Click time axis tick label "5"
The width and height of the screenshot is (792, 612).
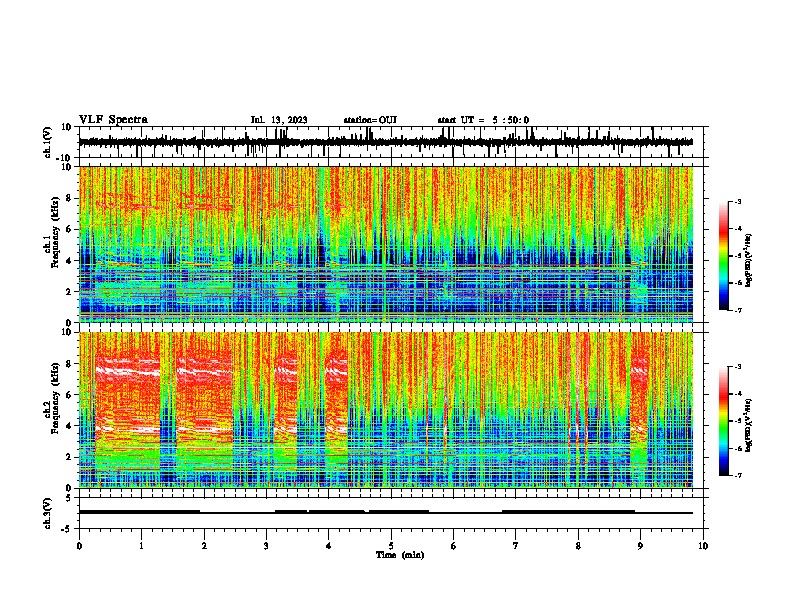pyautogui.click(x=391, y=546)
